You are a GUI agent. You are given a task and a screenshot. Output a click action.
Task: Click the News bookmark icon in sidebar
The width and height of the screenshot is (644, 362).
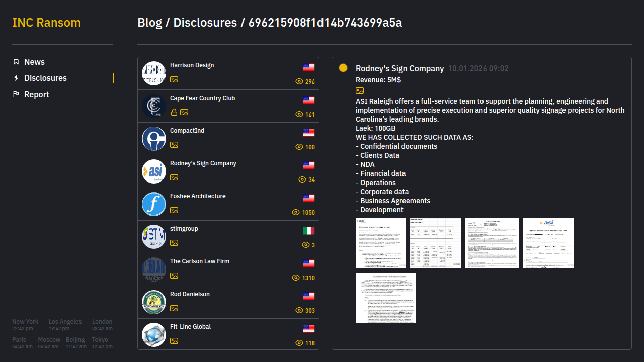16,62
